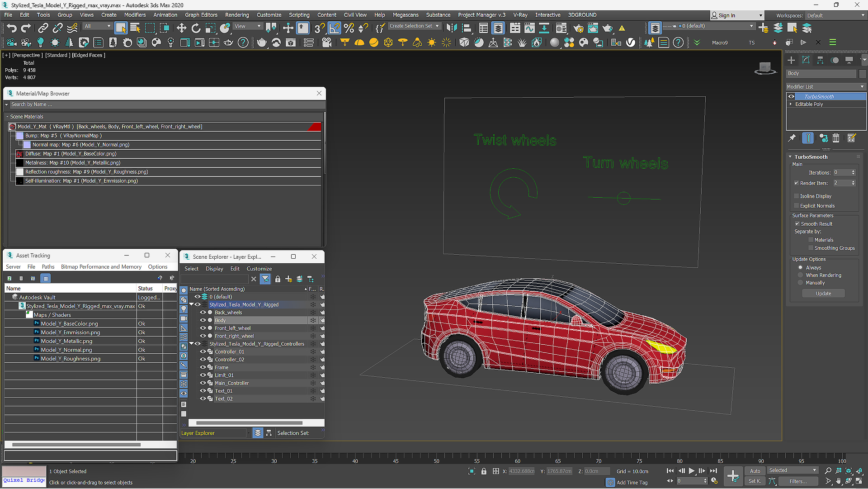Click the Add Time Tag label
The width and height of the screenshot is (868, 489).
tap(632, 483)
